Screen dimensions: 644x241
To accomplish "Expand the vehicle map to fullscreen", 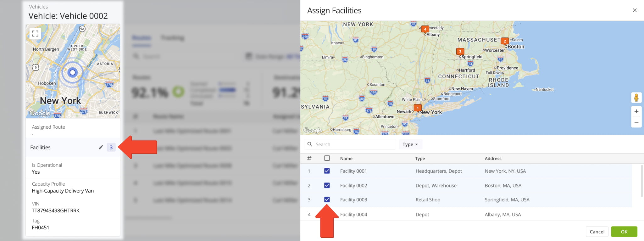I will [35, 33].
